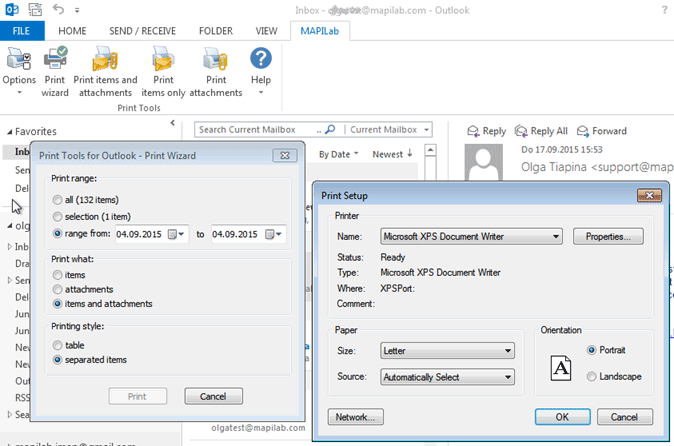Click Forward in the reading pane
This screenshot has width=674, height=446.
pos(602,131)
